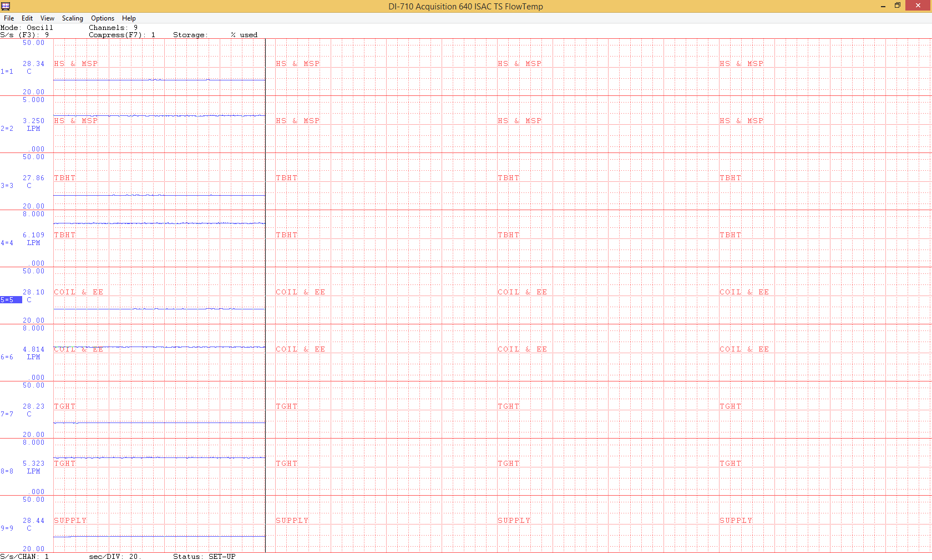Image resolution: width=932 pixels, height=560 pixels.
Task: Click the LPM unit label of channel 4
Action: click(33, 243)
